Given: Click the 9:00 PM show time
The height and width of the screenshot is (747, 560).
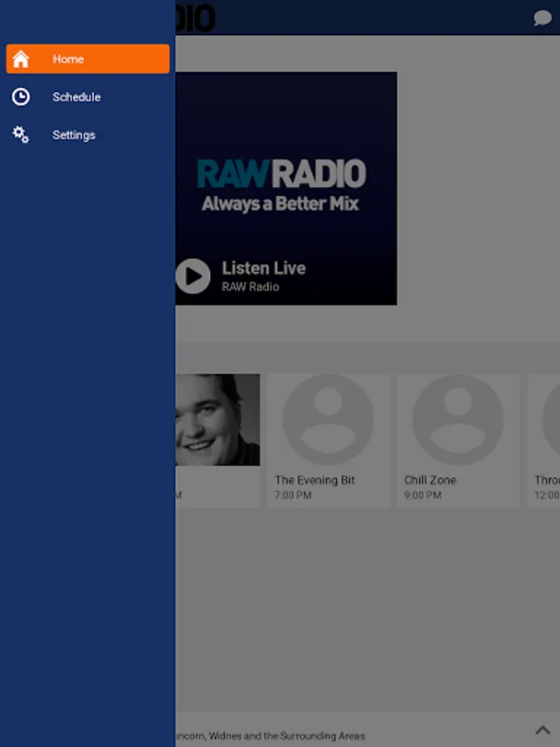Looking at the screenshot, I should click(423, 495).
